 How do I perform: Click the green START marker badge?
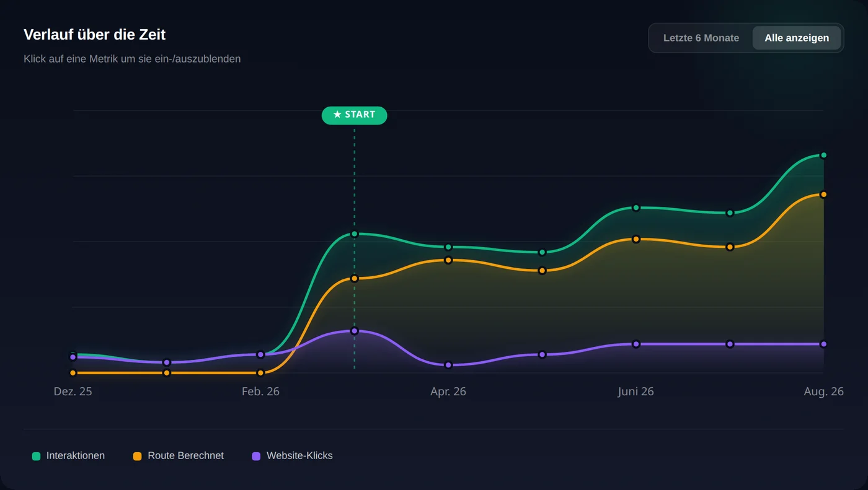coord(354,115)
